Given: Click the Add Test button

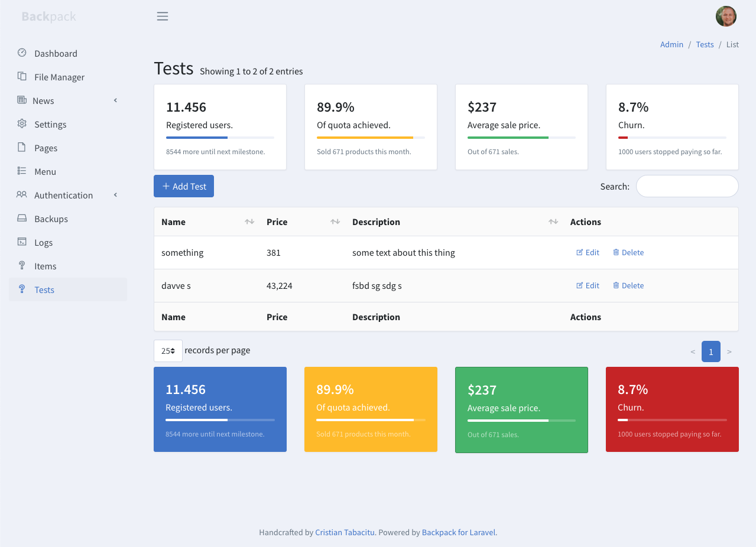Looking at the screenshot, I should pos(183,185).
